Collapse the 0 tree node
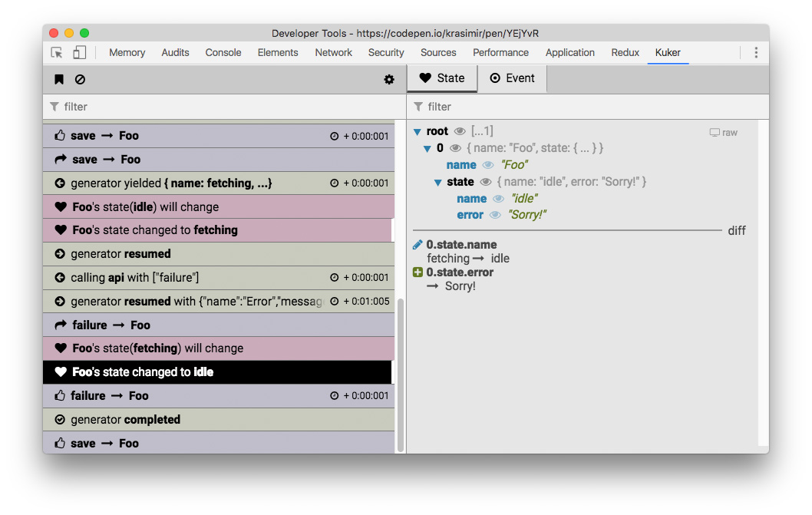 coord(427,149)
